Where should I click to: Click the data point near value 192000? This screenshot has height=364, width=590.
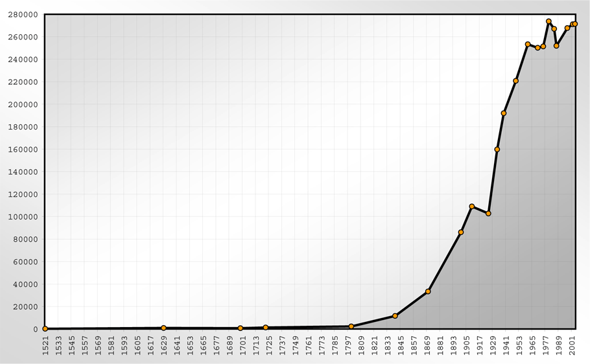point(504,113)
